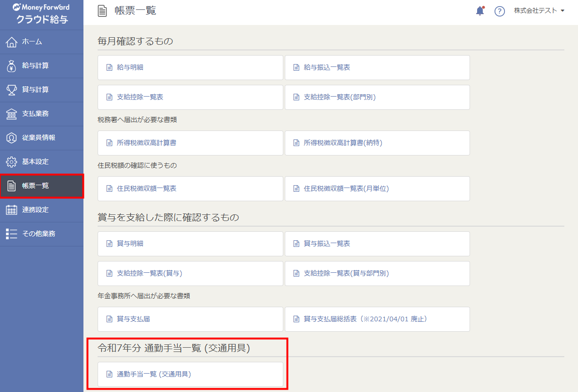This screenshot has height=392, width=578.
Task: Click the notification bell icon
Action: point(480,11)
